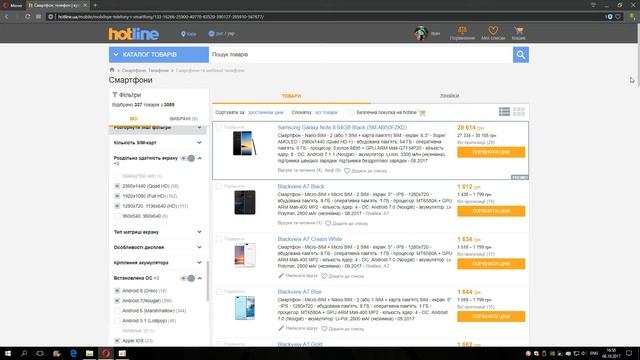Open Windows Start menu
This screenshot has width=640, height=360.
8,353
